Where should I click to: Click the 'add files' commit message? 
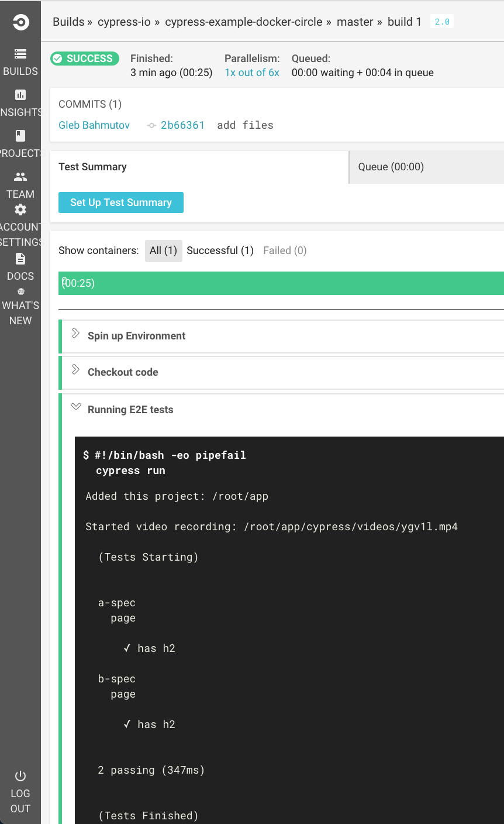tap(245, 125)
